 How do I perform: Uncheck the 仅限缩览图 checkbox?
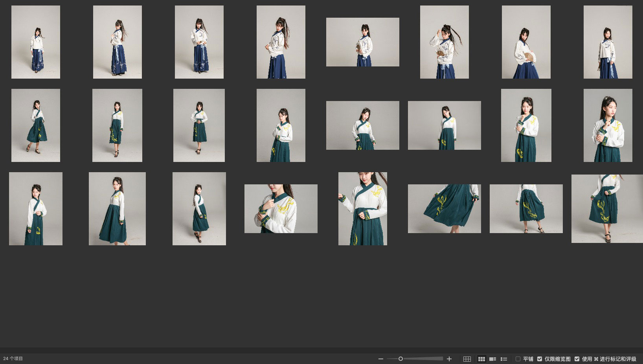540,359
